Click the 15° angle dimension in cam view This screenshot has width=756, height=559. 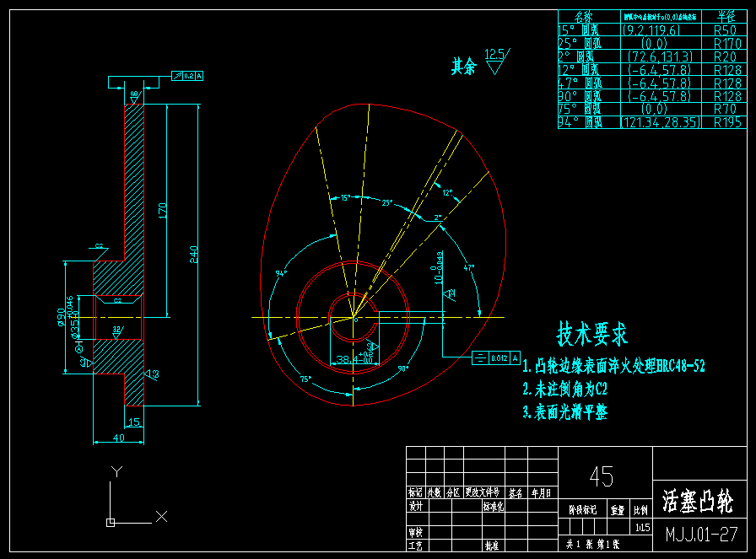click(x=345, y=197)
